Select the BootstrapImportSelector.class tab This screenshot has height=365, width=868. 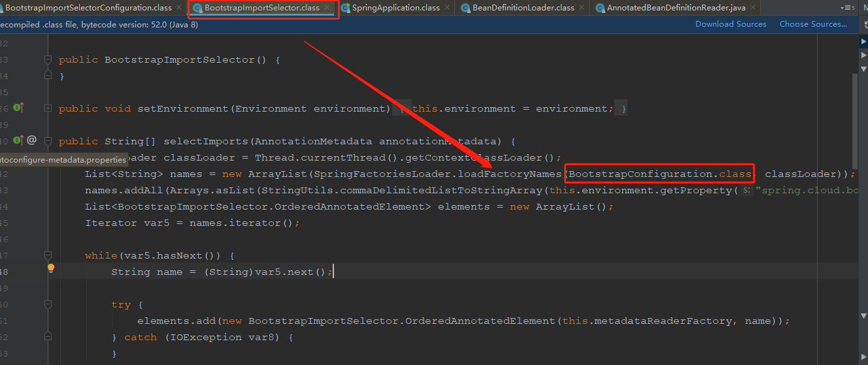point(262,8)
